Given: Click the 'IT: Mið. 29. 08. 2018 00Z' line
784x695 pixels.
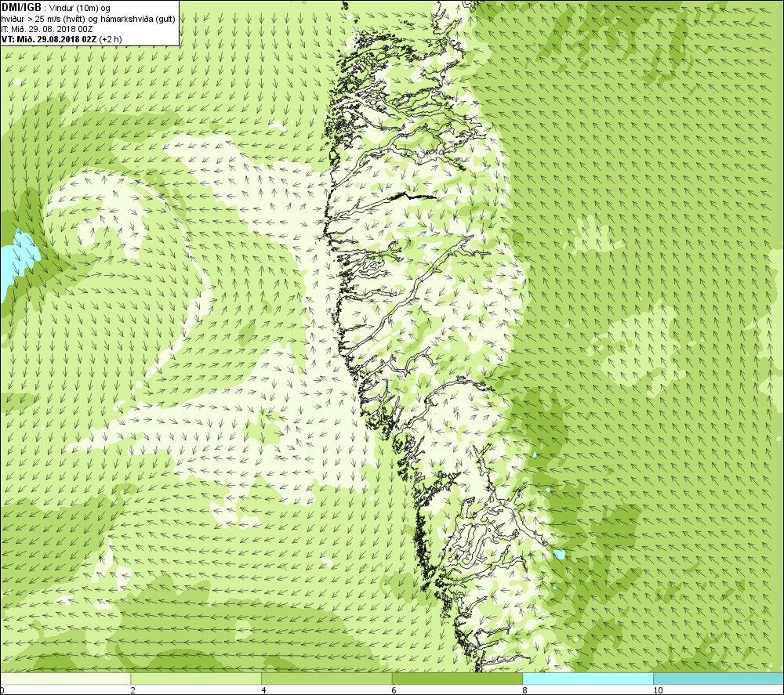Looking at the screenshot, I should pos(47,29).
